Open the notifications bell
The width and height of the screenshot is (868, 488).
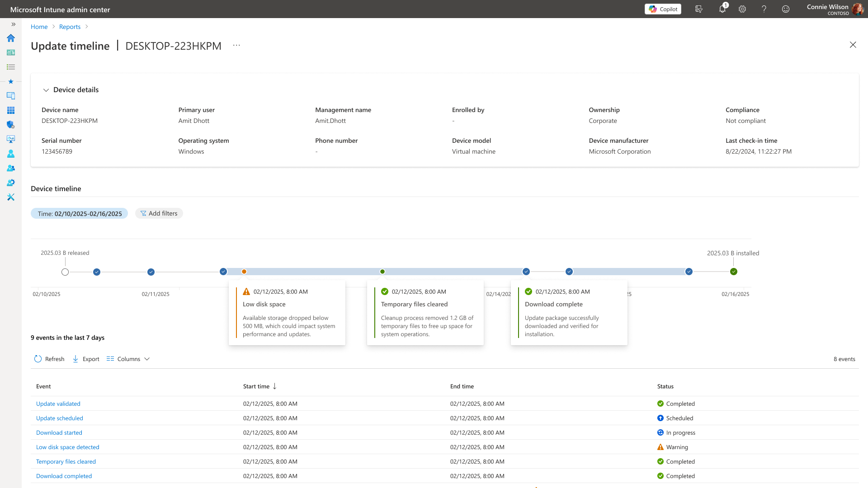point(722,9)
